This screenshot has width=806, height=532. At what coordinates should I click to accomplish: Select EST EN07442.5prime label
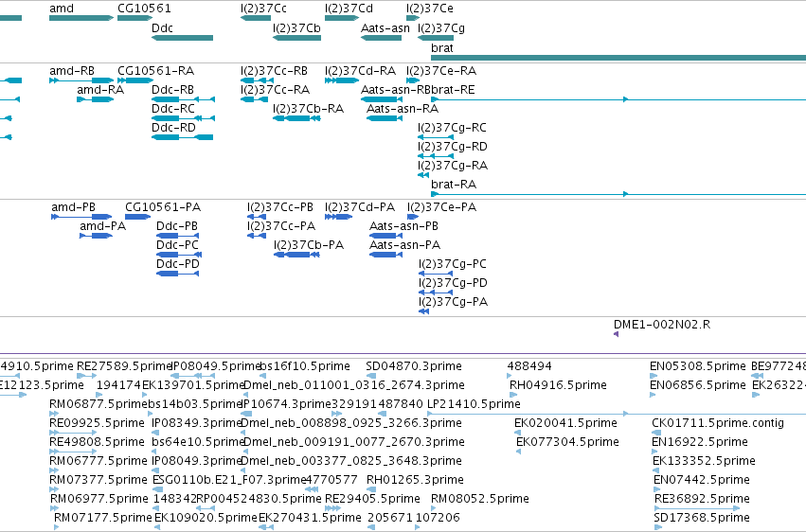[x=701, y=481]
